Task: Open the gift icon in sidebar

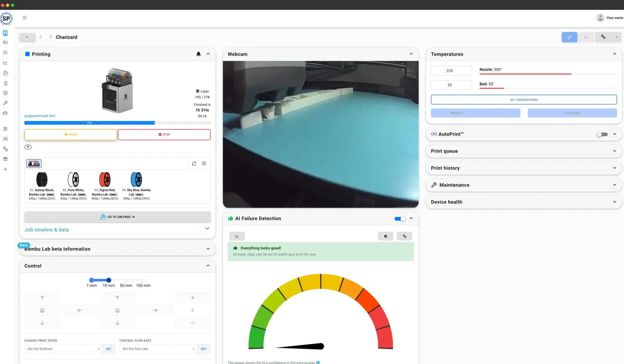Action: pyautogui.click(x=5, y=159)
